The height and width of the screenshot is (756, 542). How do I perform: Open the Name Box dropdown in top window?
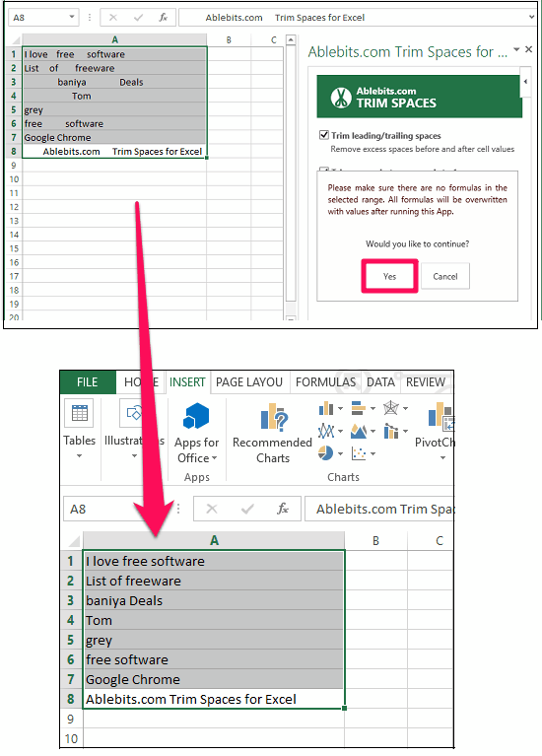[x=71, y=17]
